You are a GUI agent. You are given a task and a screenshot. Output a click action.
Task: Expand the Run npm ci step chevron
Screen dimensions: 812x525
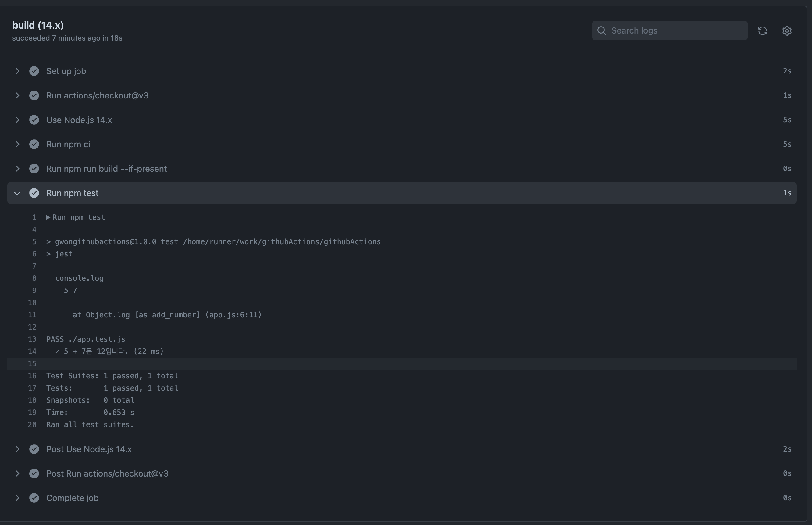17,144
